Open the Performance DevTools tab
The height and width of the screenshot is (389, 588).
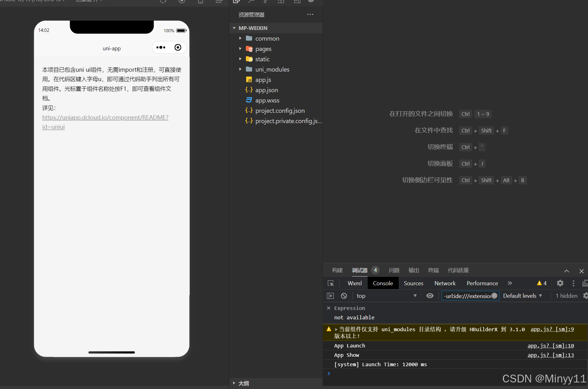(x=482, y=283)
